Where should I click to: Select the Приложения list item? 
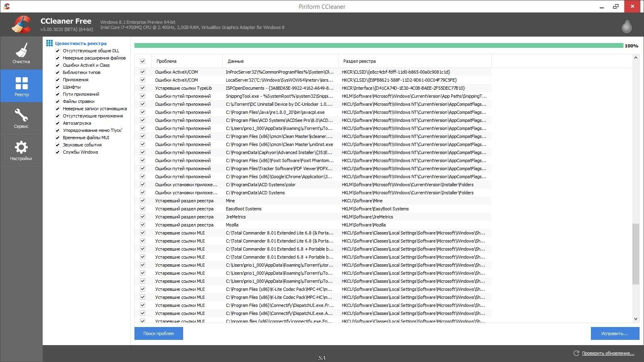pyautogui.click(x=75, y=80)
